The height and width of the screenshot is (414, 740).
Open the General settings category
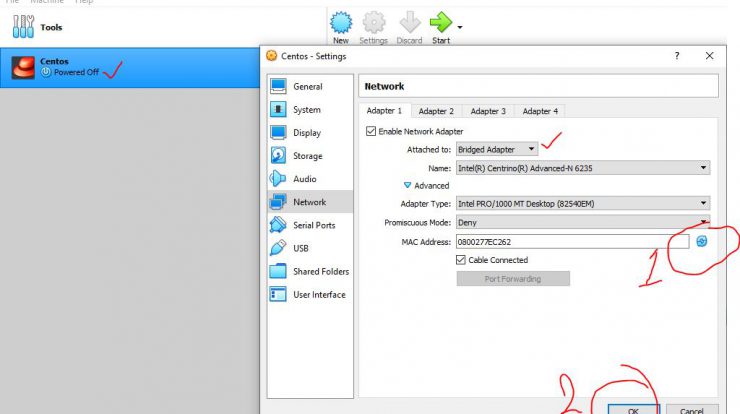pyautogui.click(x=310, y=86)
